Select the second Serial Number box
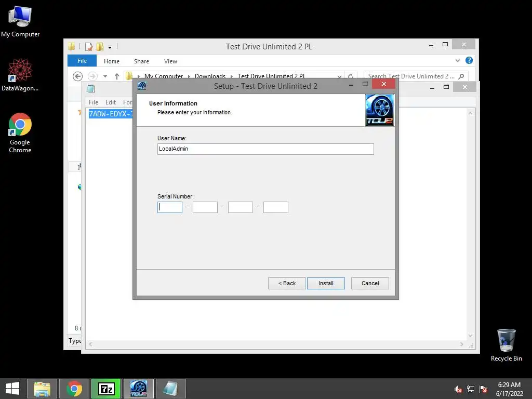 coord(205,207)
